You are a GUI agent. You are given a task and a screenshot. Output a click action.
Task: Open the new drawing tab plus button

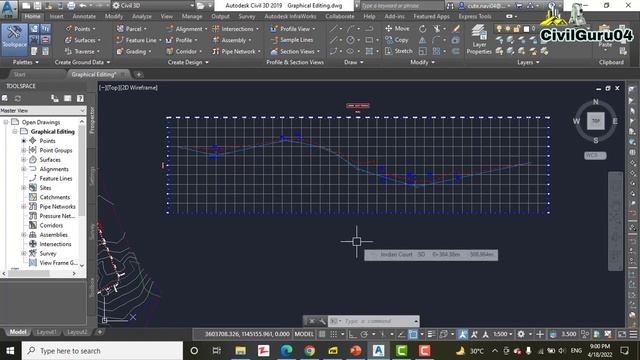coord(139,74)
